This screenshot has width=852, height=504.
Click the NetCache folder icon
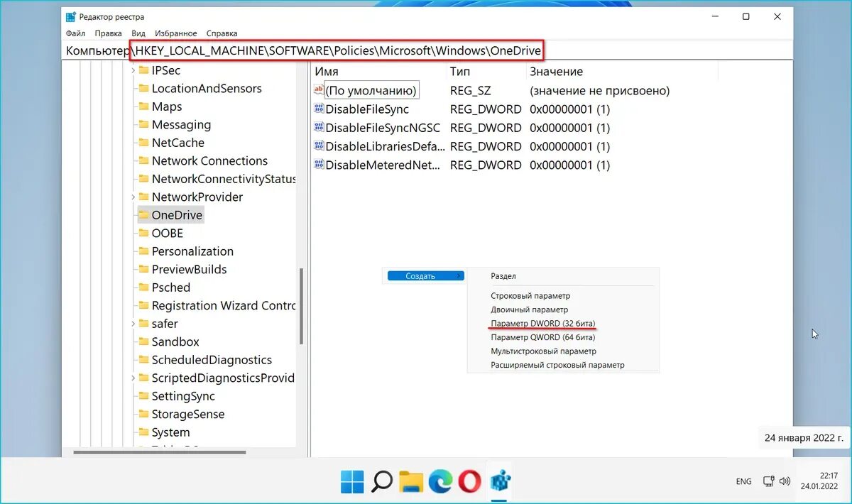[x=143, y=143]
